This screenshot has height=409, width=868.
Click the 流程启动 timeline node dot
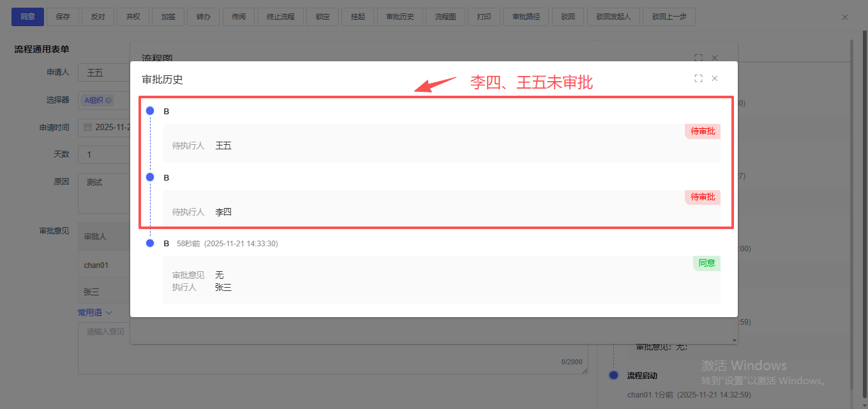613,375
